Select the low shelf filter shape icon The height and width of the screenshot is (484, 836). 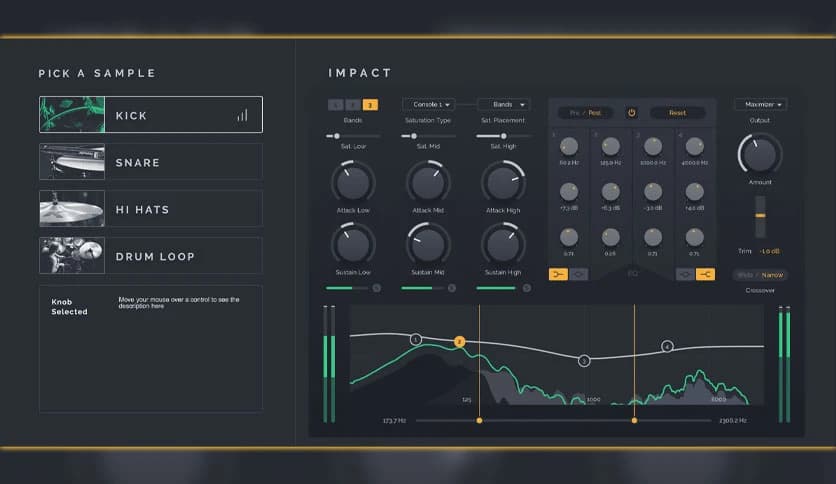558,274
